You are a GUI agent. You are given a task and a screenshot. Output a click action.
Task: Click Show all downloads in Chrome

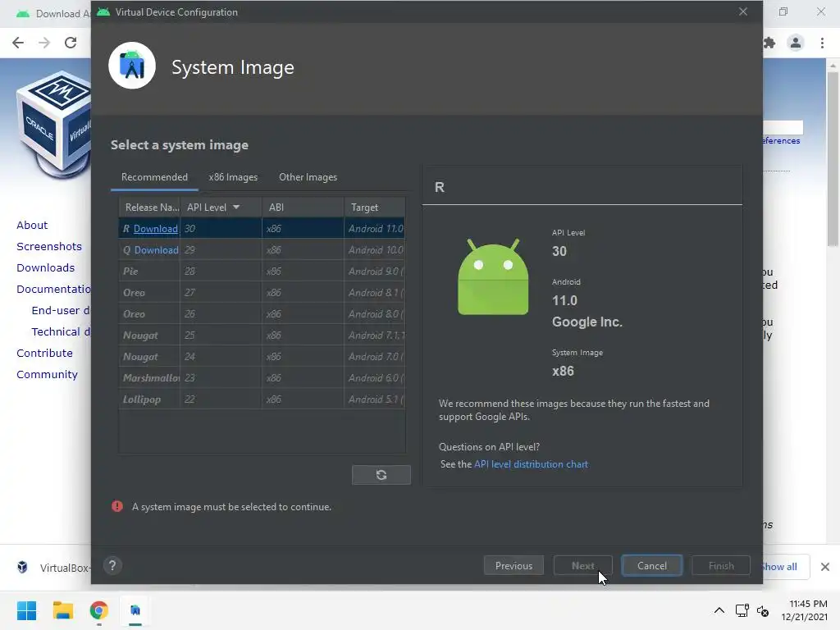(x=780, y=566)
